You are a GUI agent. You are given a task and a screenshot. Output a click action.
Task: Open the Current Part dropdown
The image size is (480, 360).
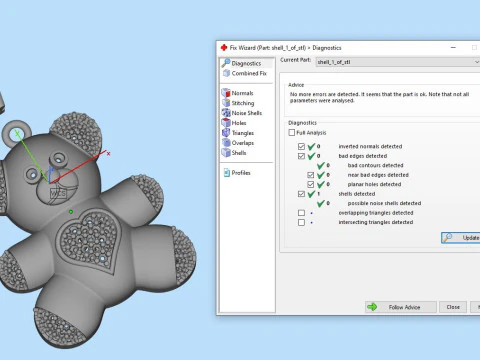coord(398,62)
